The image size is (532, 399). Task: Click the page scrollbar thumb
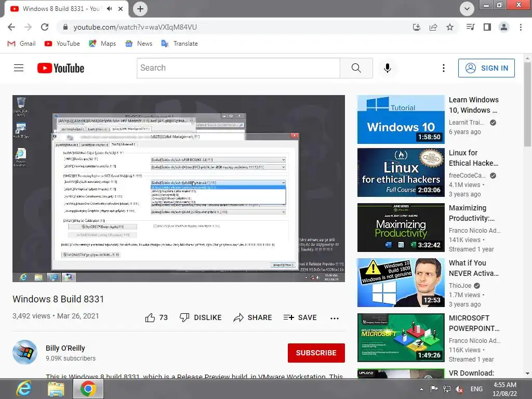(x=528, y=104)
